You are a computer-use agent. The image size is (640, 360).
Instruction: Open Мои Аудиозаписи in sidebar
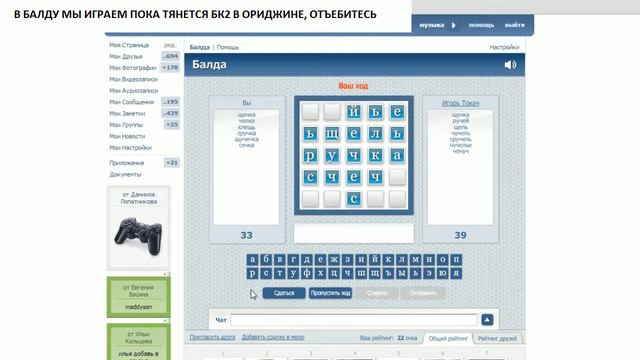pyautogui.click(x=133, y=91)
